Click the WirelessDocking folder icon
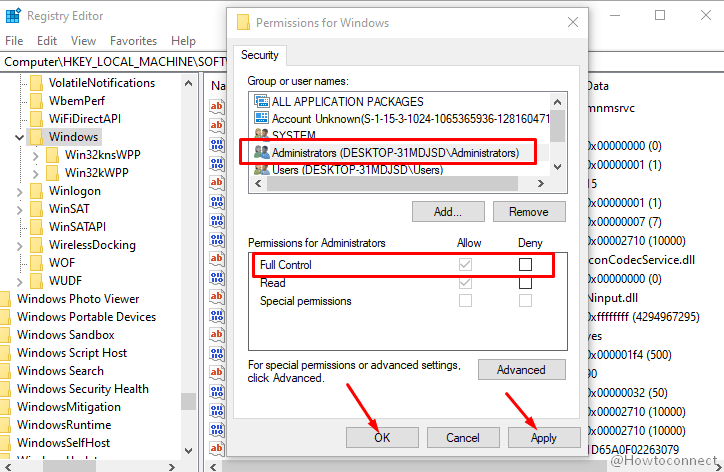The image size is (724, 472). 36,245
